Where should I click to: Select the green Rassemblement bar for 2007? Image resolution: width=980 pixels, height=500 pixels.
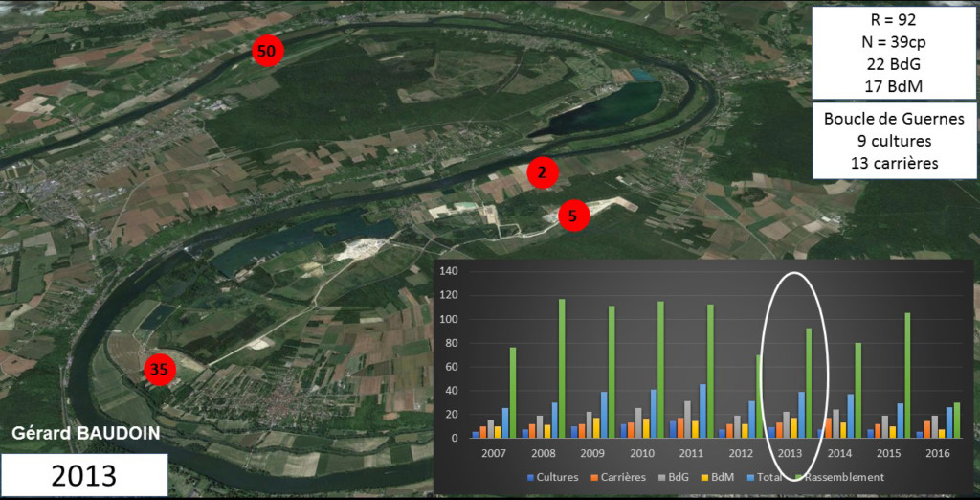pyautogui.click(x=513, y=393)
